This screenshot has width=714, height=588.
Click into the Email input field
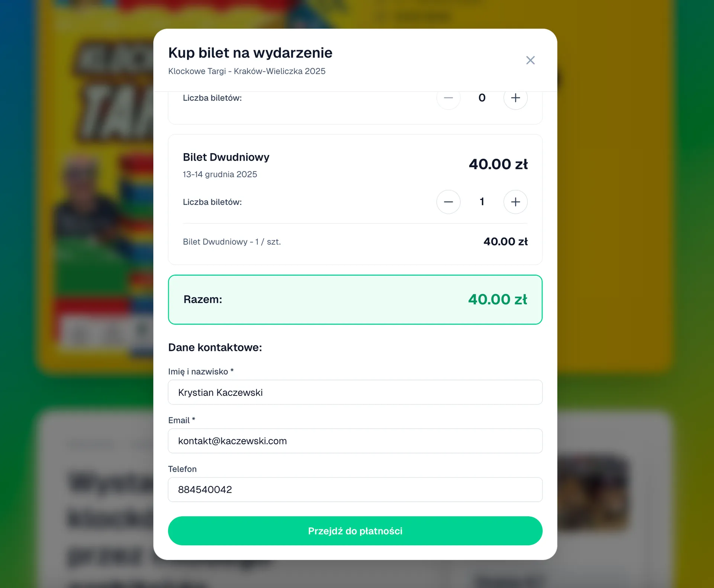point(355,441)
